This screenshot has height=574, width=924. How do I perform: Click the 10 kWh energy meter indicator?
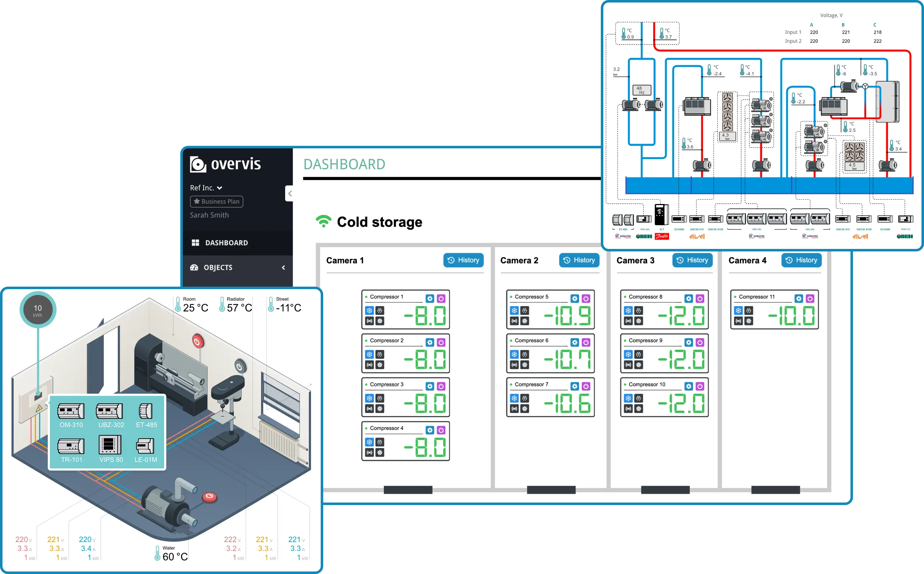pyautogui.click(x=38, y=310)
